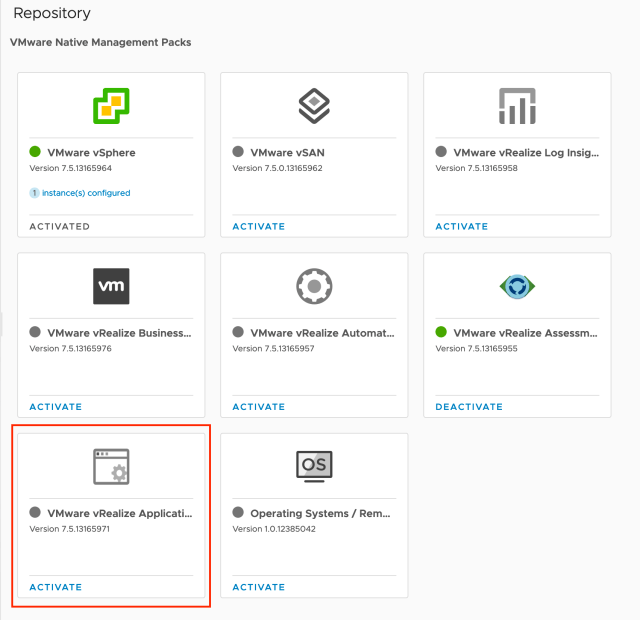
Task: Click the vRealize Assessments eye-shaped icon
Action: (x=517, y=286)
